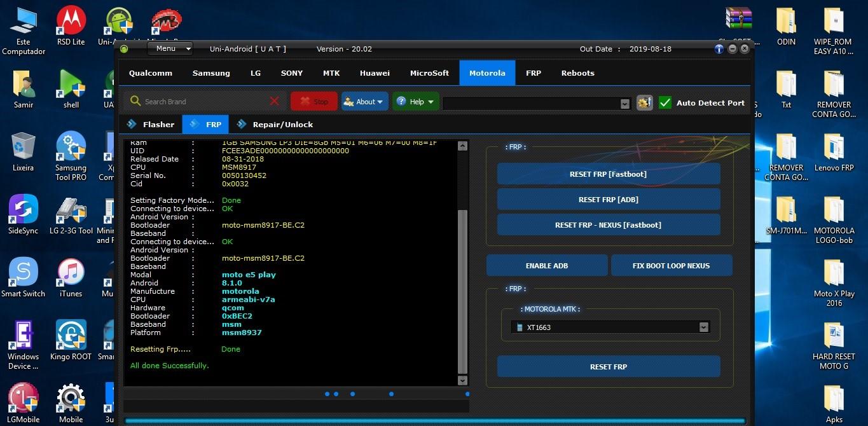Click the CPU value MSM8917

pyautogui.click(x=239, y=167)
